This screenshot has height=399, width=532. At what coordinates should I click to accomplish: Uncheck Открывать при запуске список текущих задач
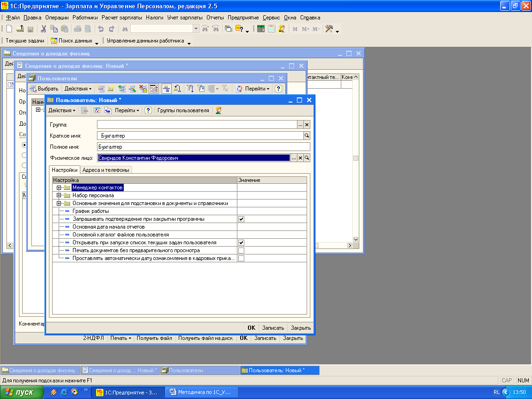[x=241, y=242]
